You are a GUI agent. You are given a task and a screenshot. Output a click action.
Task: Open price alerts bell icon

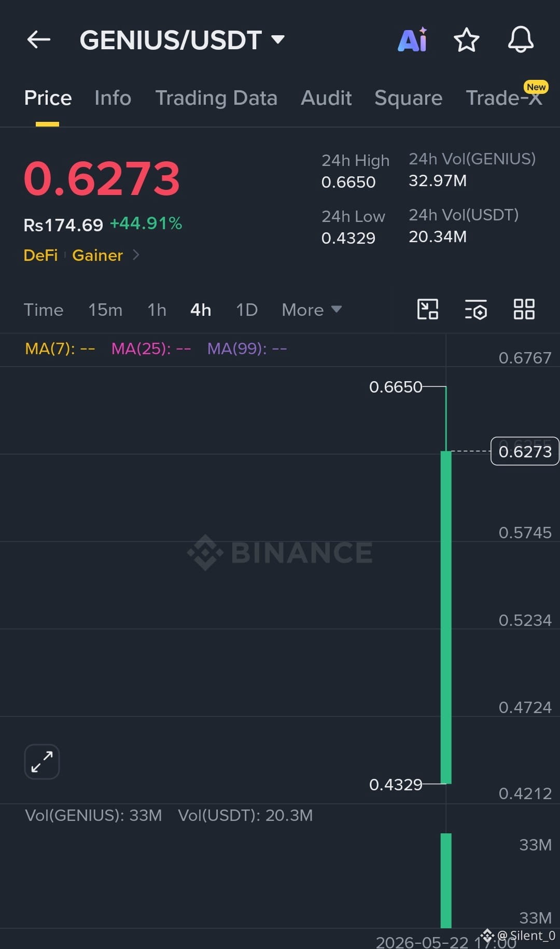click(x=521, y=39)
